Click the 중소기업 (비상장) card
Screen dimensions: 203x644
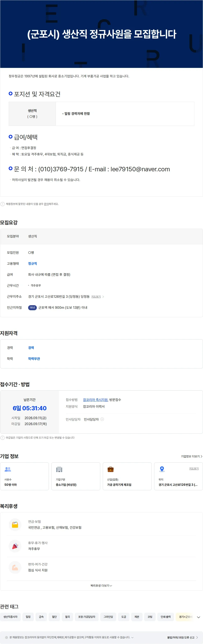[76, 476]
